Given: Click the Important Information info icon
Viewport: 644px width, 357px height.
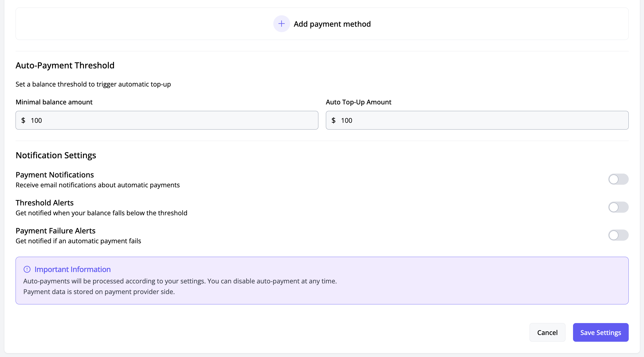Looking at the screenshot, I should click(x=27, y=269).
